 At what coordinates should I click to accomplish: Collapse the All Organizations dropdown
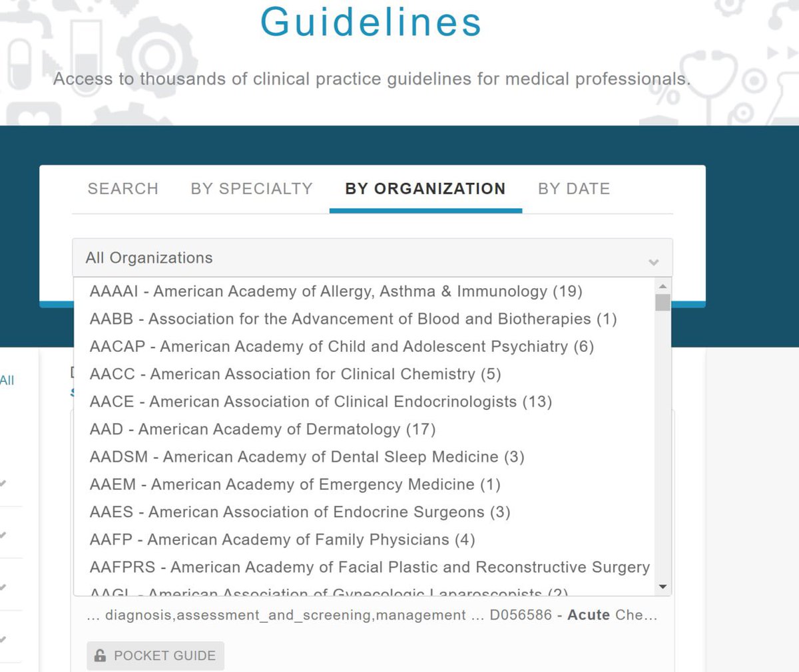coord(372,258)
